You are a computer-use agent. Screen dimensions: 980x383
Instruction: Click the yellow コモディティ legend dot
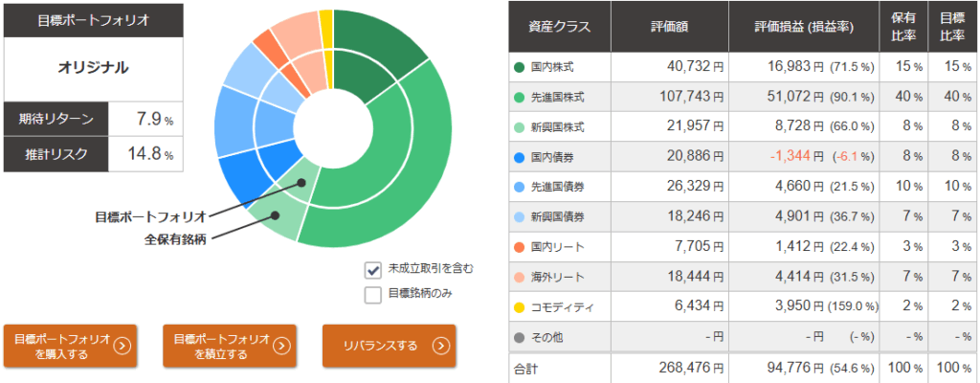[520, 307]
